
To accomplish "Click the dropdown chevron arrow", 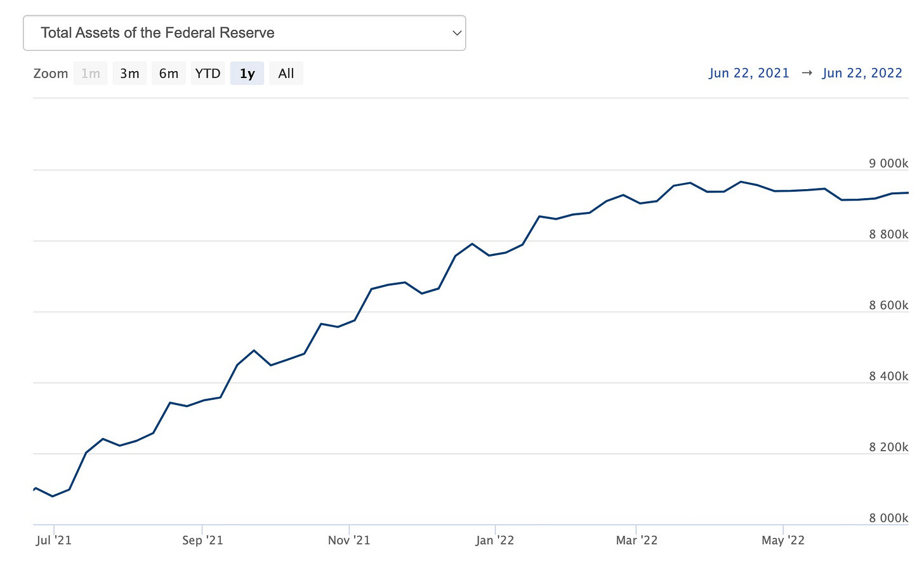I will [x=456, y=33].
